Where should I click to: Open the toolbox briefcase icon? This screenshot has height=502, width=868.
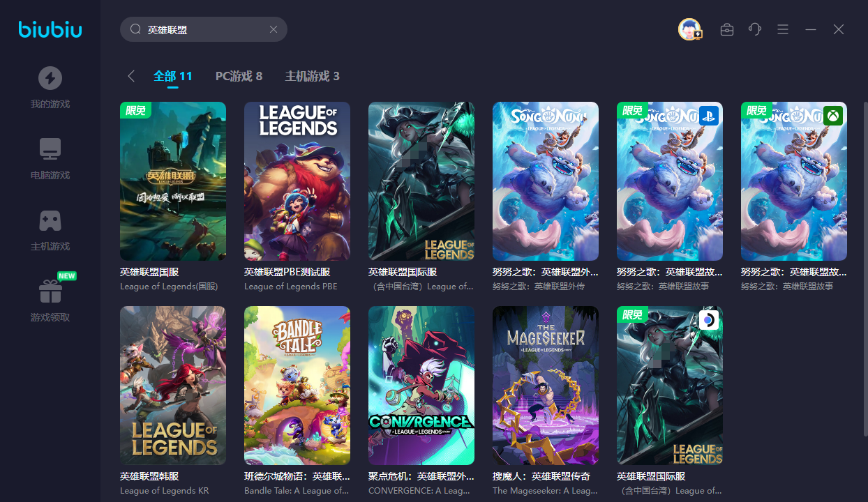(x=727, y=29)
